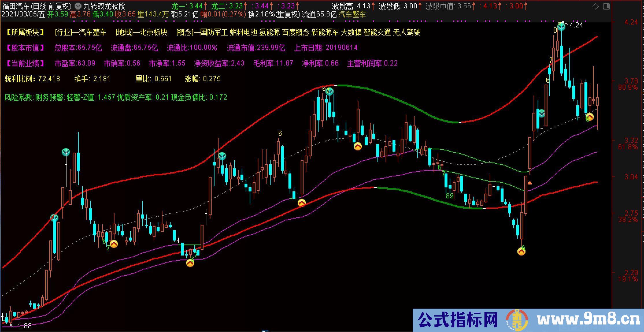Image resolution: width=644 pixels, height=332 pixels.
Task: Click the 【当前业绩】 heading
Action: [25, 63]
